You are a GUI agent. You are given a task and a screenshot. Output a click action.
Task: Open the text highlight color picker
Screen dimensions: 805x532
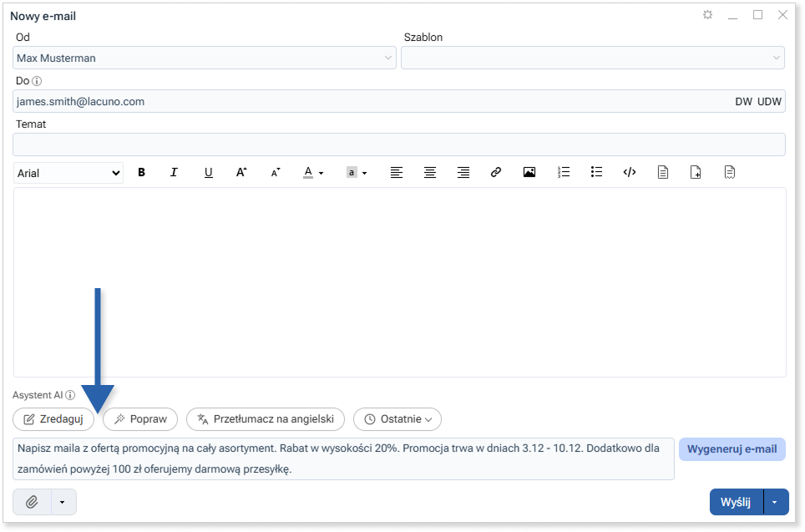[357, 173]
